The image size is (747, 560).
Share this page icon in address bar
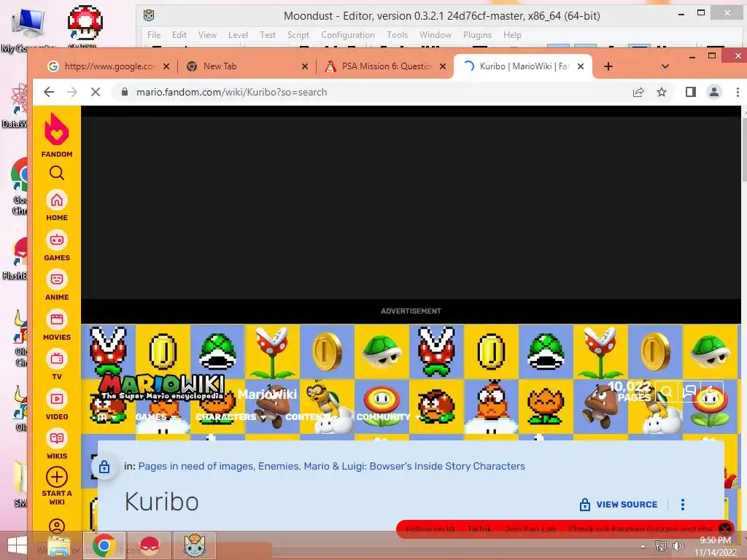(638, 92)
